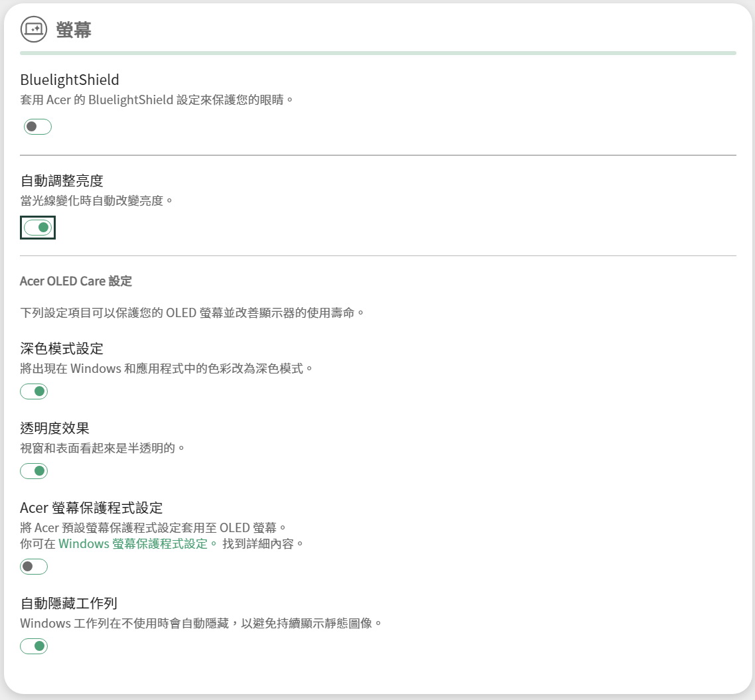755x700 pixels.
Task: Click the 透明度效果 heading
Action: tap(55, 428)
